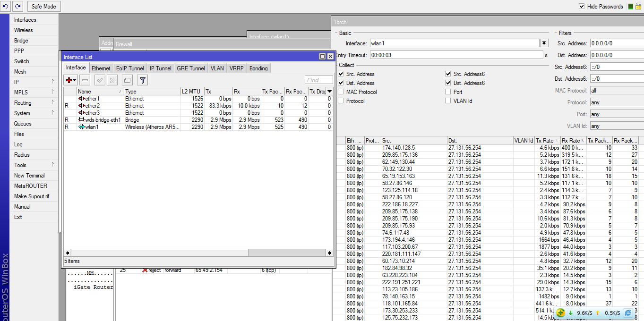The image size is (644, 321).
Task: Toggle the Hide Passwords checkbox
Action: 582,7
